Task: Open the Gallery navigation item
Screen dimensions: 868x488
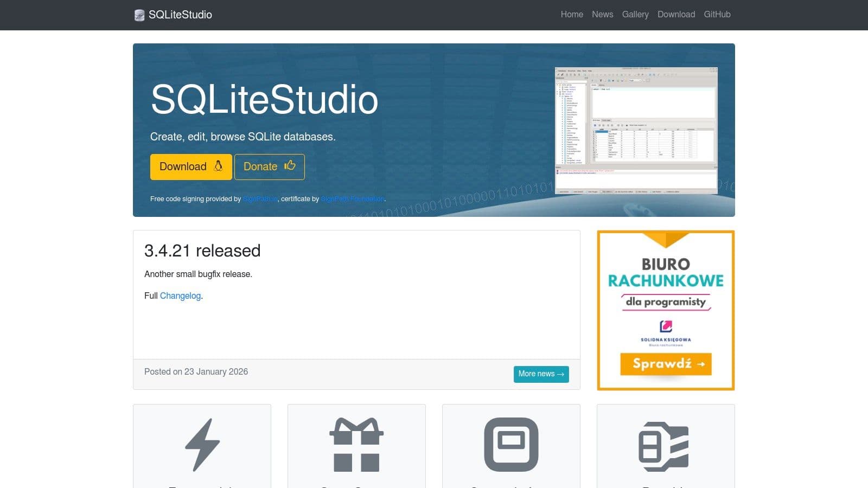Action: click(x=635, y=15)
